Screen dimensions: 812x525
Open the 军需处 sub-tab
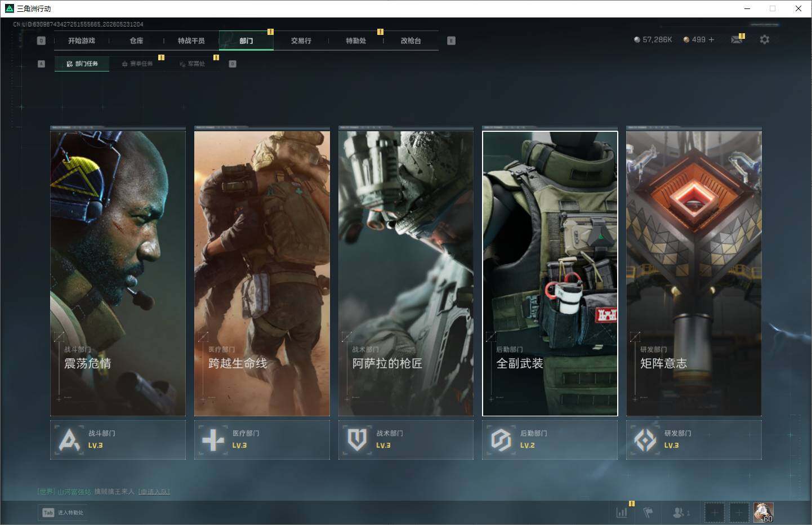tap(191, 64)
